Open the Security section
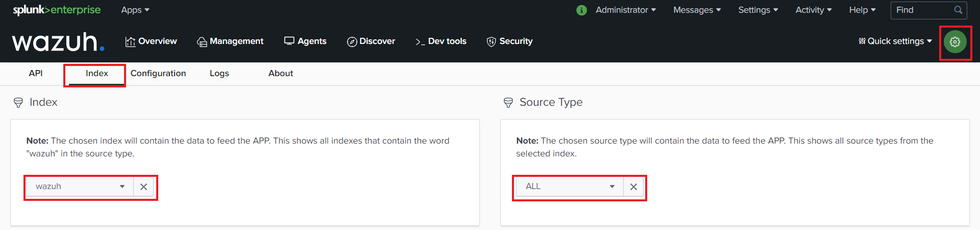Viewport: 980px width, 230px height. 509,41
